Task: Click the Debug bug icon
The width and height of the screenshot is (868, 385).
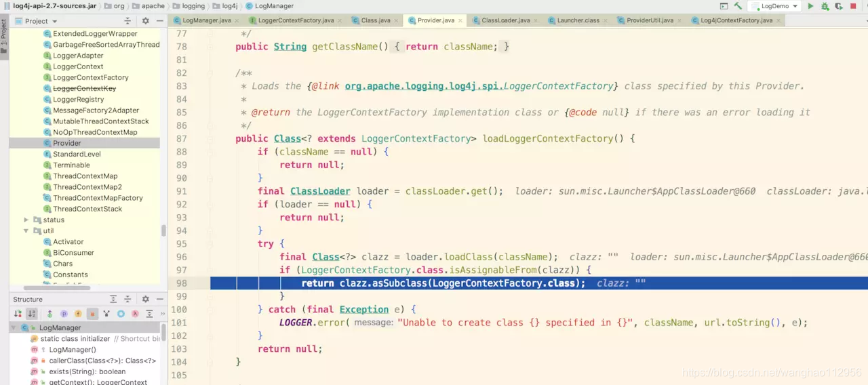Action: tap(825, 6)
